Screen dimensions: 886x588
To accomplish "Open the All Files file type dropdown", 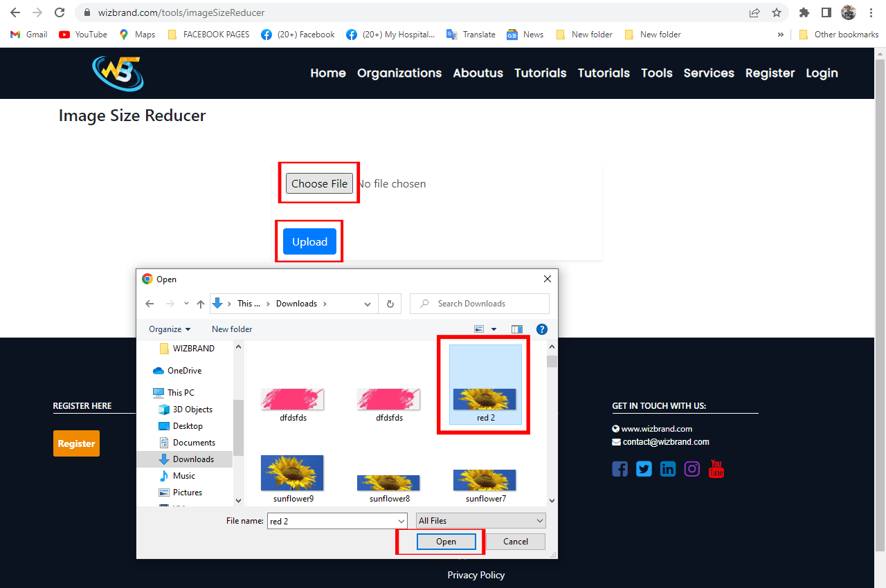I will point(480,520).
